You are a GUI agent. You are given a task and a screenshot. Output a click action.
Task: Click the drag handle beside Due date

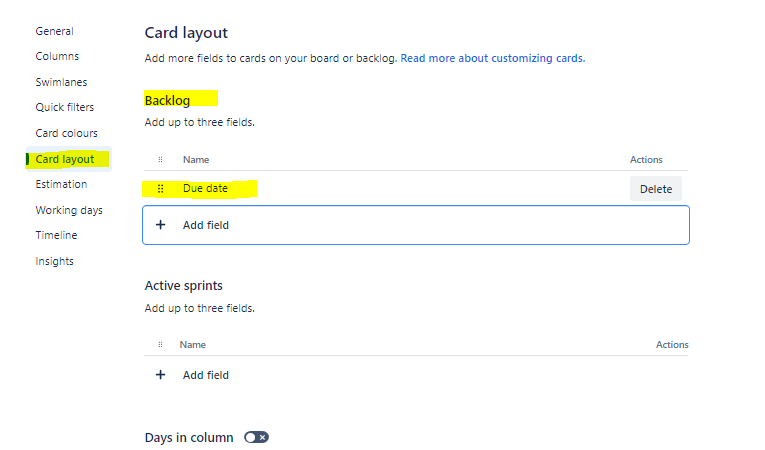click(x=160, y=188)
